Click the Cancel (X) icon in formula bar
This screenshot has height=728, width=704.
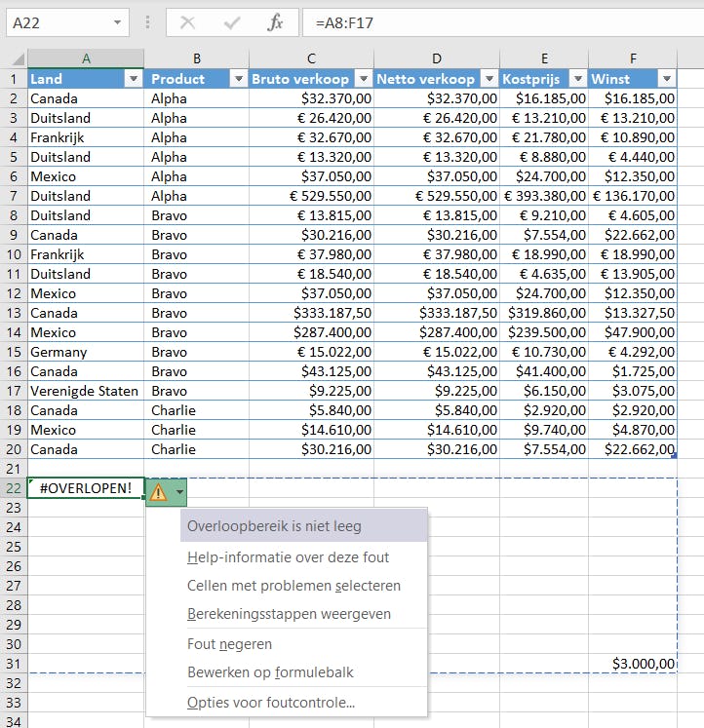(x=188, y=22)
